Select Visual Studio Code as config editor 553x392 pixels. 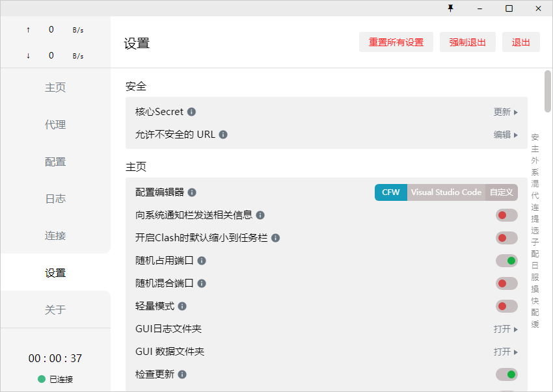(x=446, y=192)
